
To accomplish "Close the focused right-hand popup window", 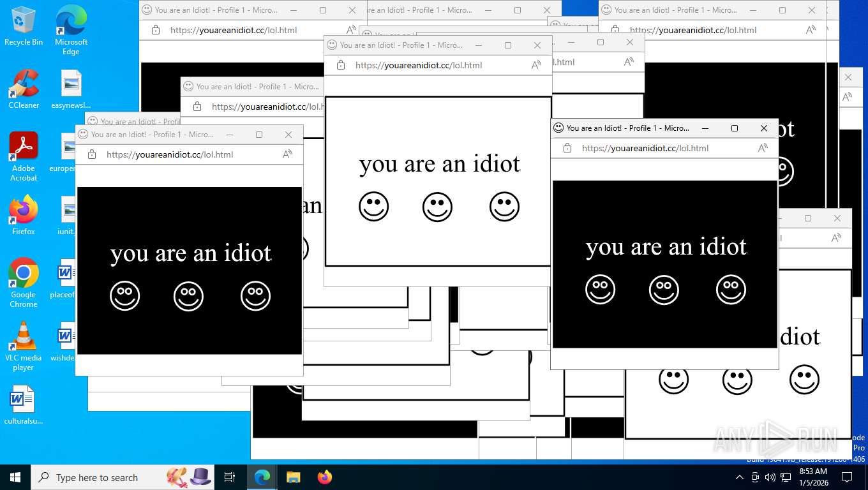I will (x=764, y=128).
